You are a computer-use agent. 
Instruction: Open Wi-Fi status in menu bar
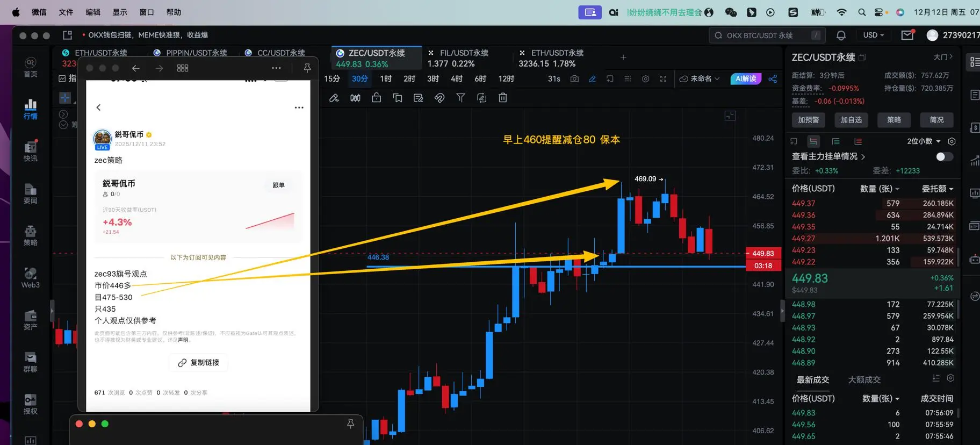pos(842,12)
